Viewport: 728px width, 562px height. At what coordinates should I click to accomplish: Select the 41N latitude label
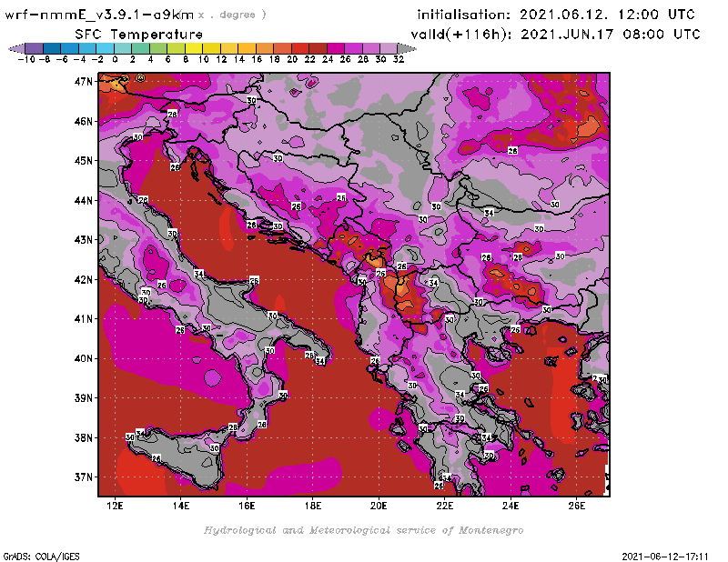click(x=84, y=319)
